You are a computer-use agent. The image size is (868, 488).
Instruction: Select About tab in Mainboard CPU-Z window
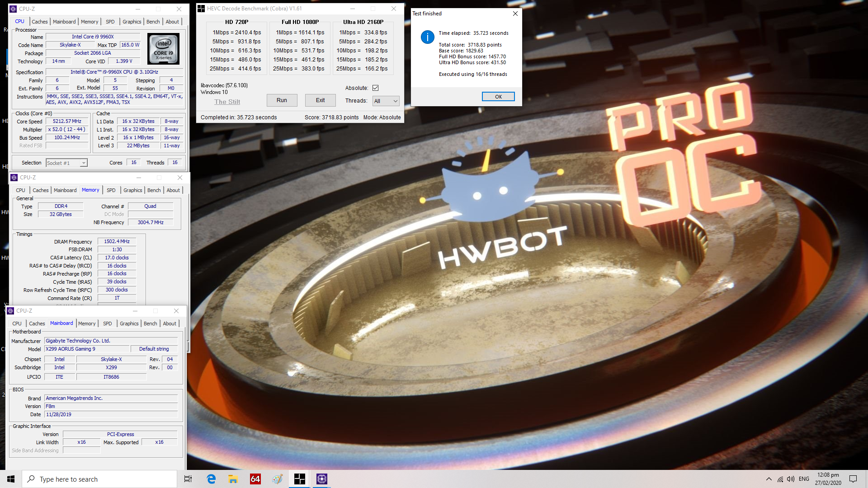[x=170, y=324]
